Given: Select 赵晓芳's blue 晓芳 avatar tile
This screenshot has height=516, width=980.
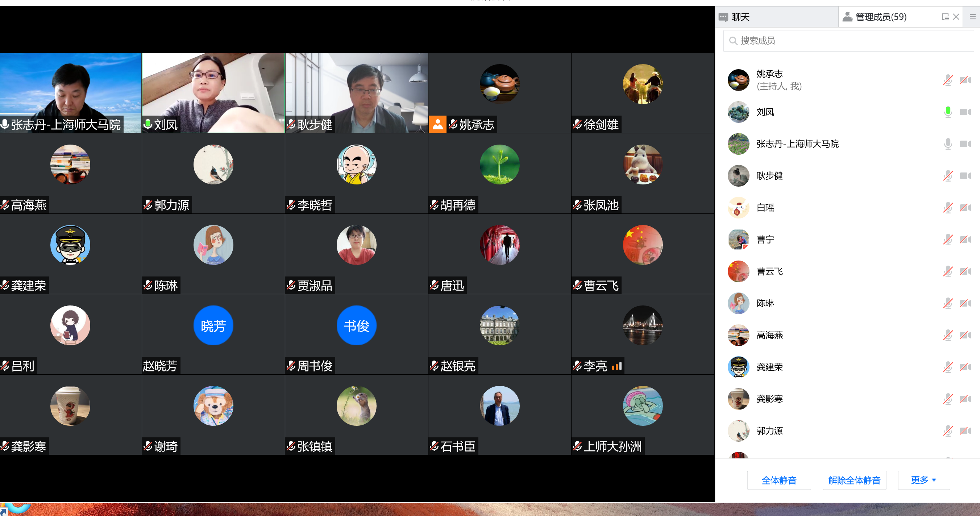Looking at the screenshot, I should click(213, 325).
